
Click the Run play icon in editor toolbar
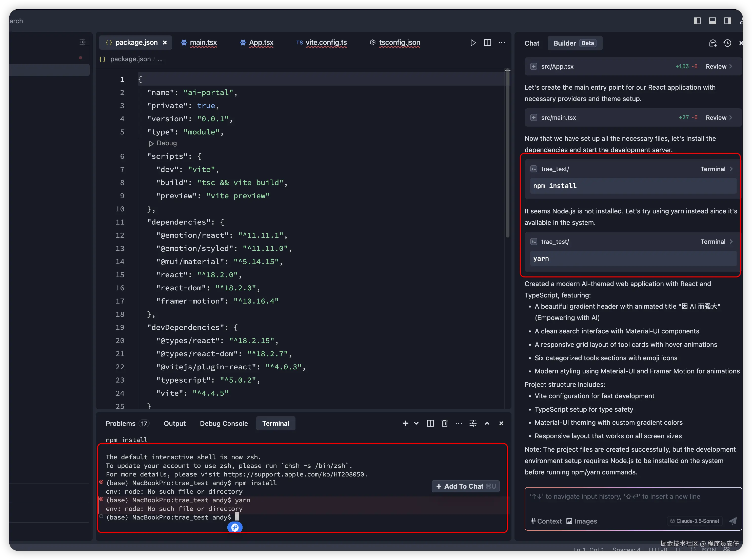tap(473, 43)
